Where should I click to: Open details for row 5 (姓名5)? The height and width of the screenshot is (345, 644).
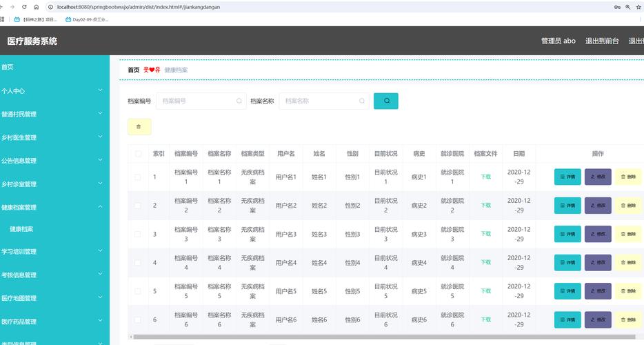tap(567, 291)
